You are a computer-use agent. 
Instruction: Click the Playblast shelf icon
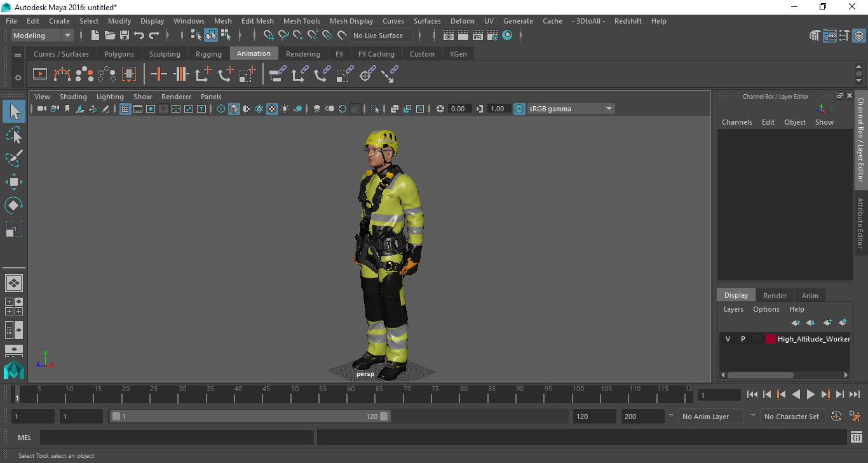(x=40, y=74)
